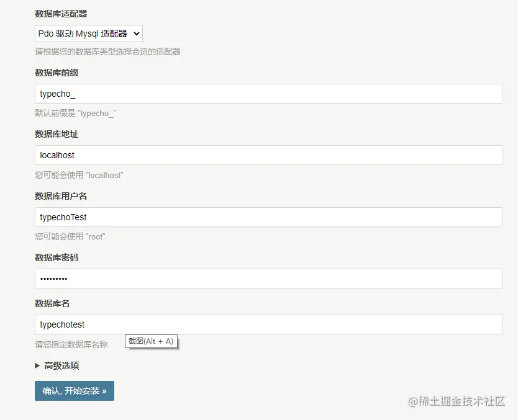Click the 数据库名 label

(52, 303)
